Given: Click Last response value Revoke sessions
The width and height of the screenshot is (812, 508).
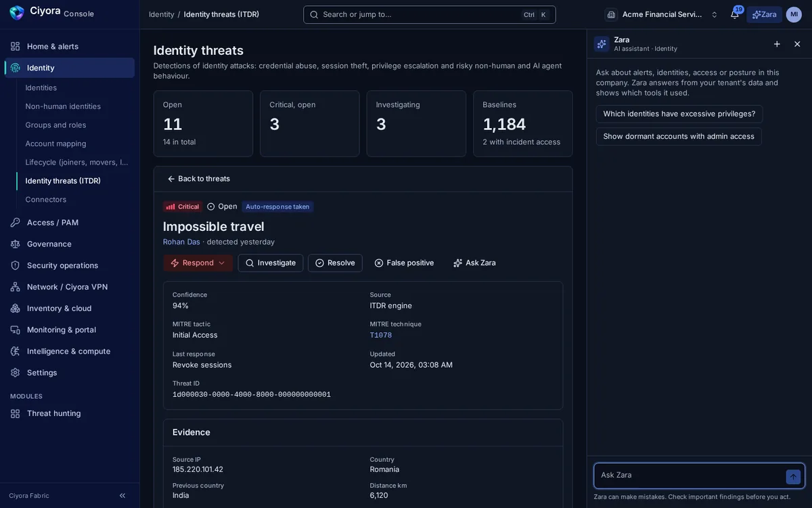Looking at the screenshot, I should 202,365.
